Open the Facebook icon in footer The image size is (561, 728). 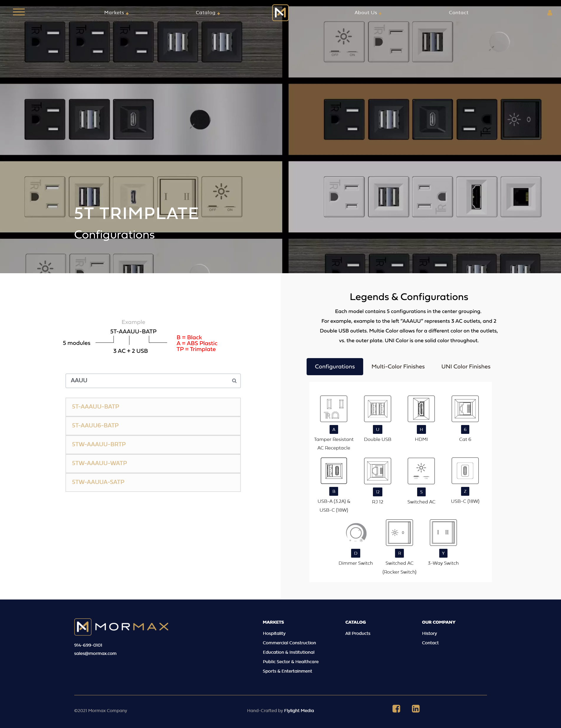pyautogui.click(x=396, y=709)
